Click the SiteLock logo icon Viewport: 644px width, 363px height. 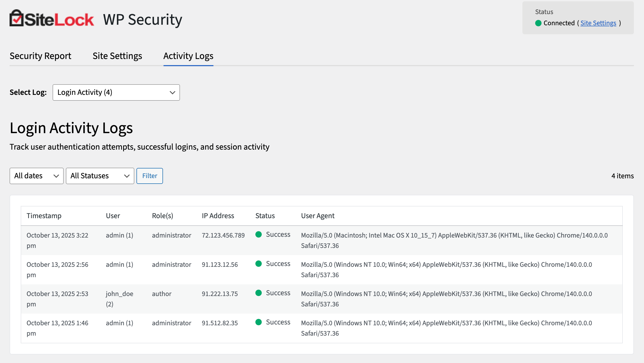click(x=17, y=18)
